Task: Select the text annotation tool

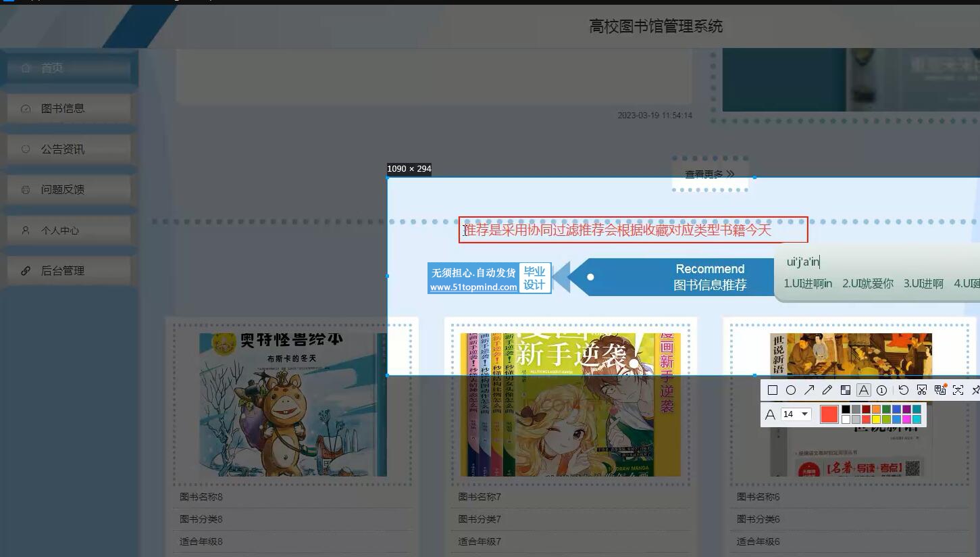Action: click(864, 390)
